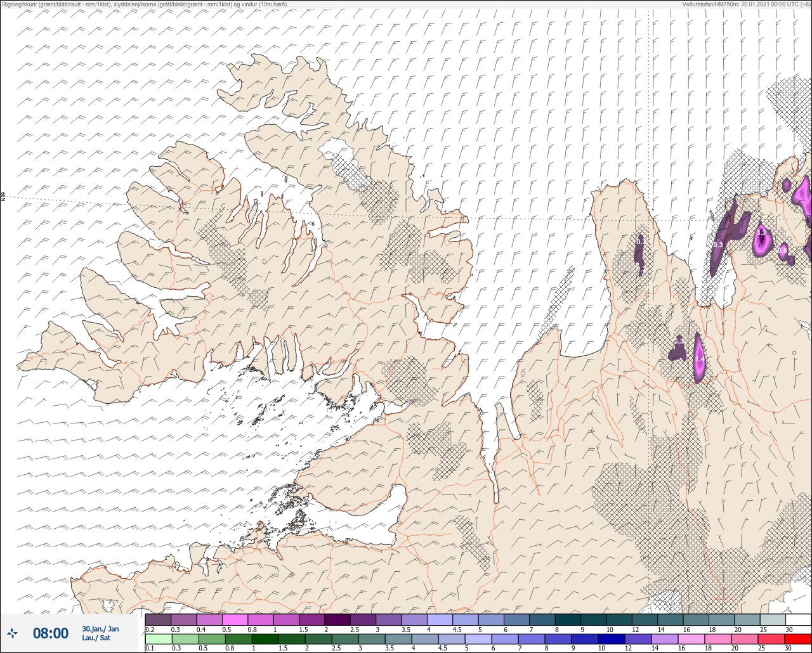Click the 08:00 forecast time
Viewport: 812px width, 653px height.
pyautogui.click(x=51, y=633)
